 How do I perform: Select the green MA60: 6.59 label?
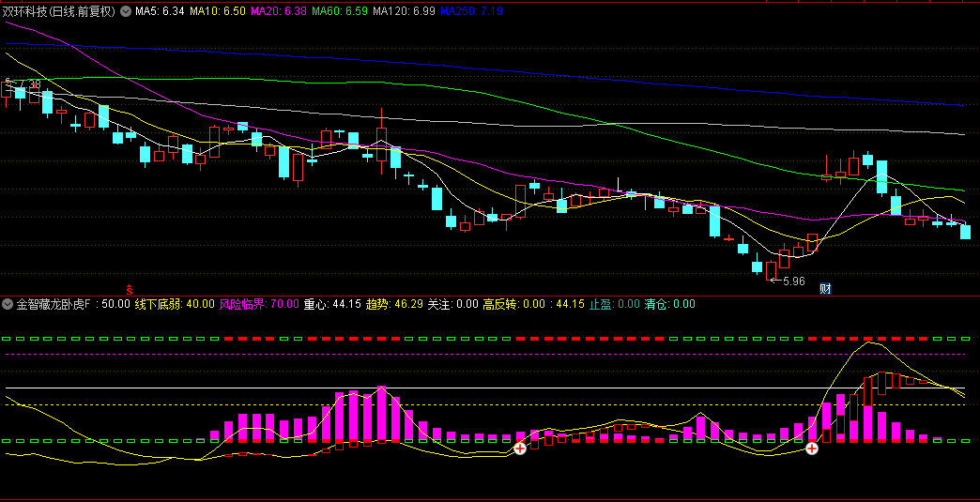click(x=340, y=11)
